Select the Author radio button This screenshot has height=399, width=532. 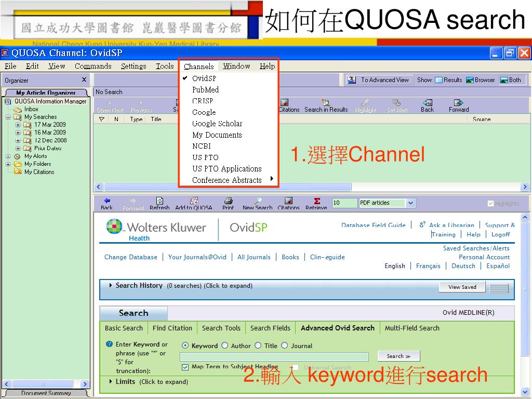point(224,345)
